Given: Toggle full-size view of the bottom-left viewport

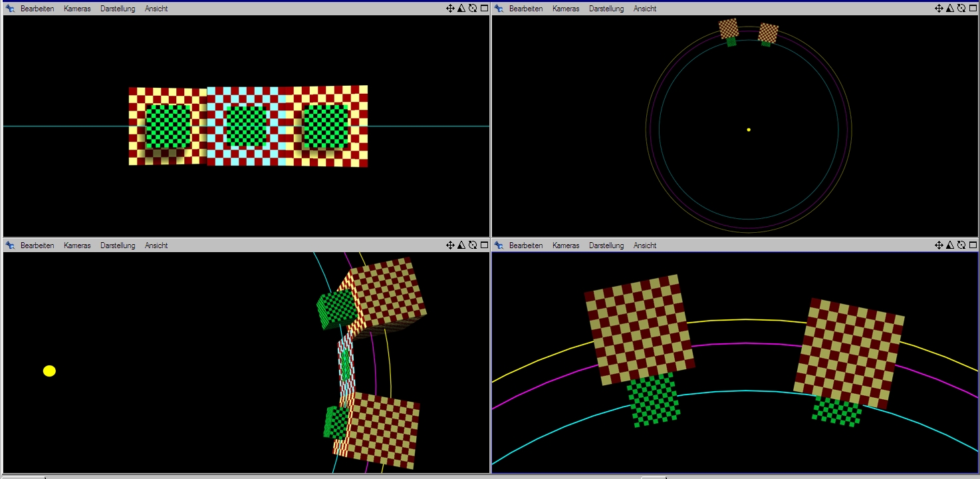Looking at the screenshot, I should pos(484,245).
